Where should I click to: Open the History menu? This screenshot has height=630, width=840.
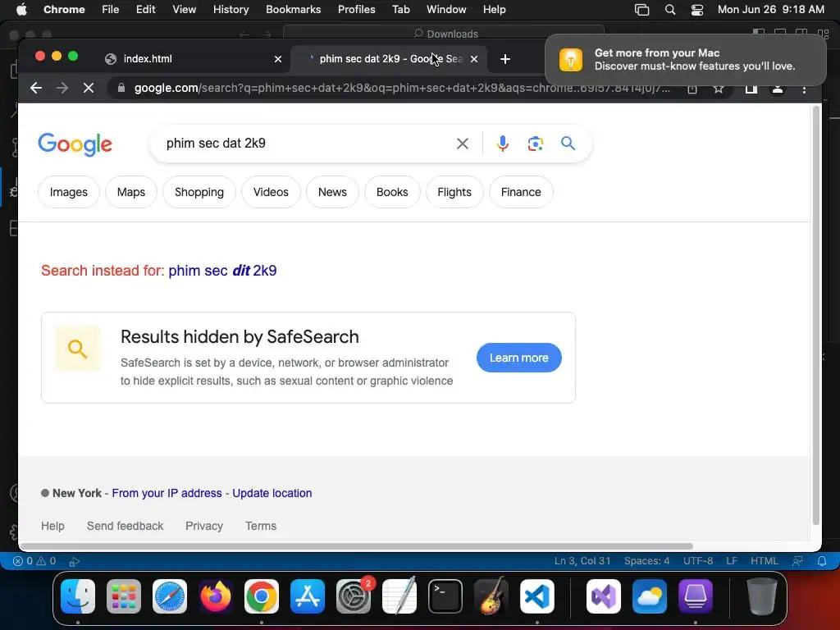pos(231,10)
